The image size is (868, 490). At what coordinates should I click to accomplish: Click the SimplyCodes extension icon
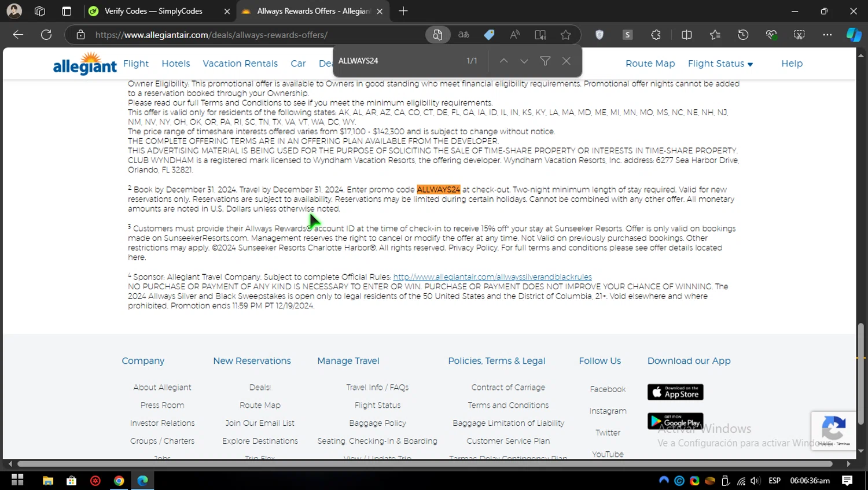pos(627,35)
